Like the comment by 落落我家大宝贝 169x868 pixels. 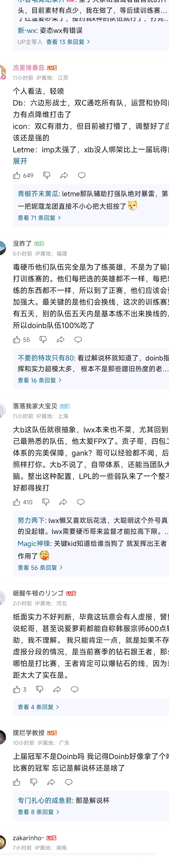[17, 502]
